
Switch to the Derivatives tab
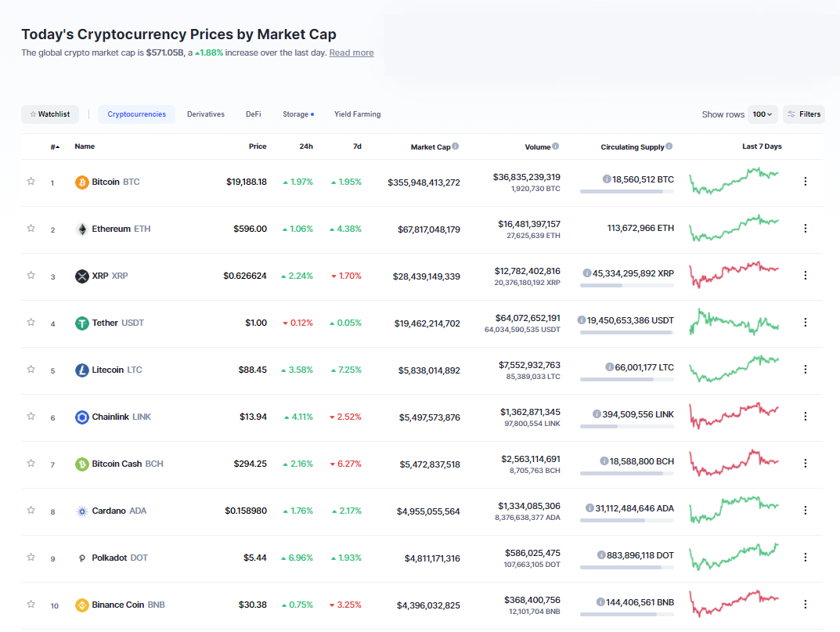pos(206,114)
